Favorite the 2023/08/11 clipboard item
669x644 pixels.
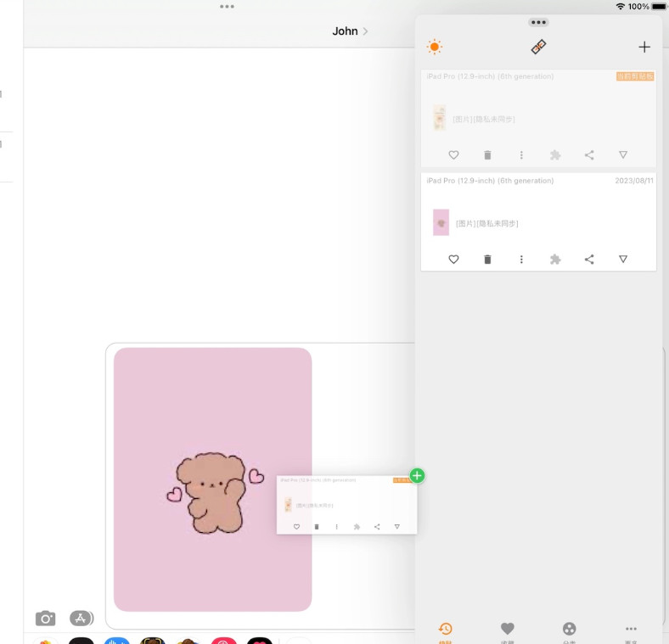[x=453, y=260]
